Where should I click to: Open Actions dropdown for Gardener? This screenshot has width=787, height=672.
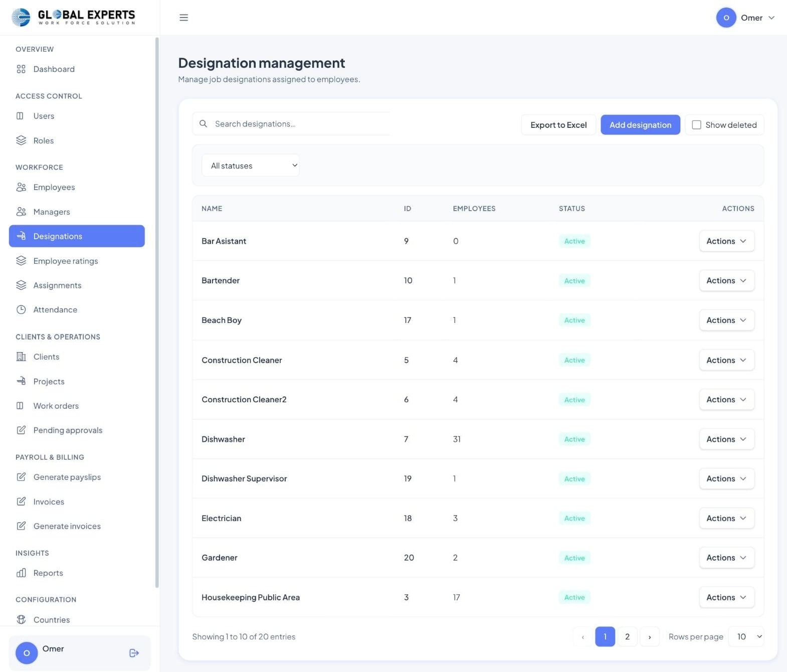[726, 558]
